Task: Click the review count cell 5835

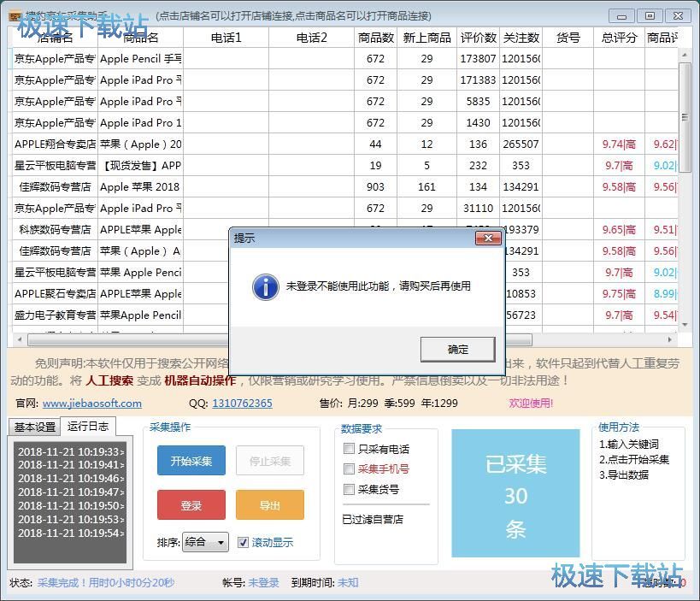Action: pyautogui.click(x=478, y=102)
